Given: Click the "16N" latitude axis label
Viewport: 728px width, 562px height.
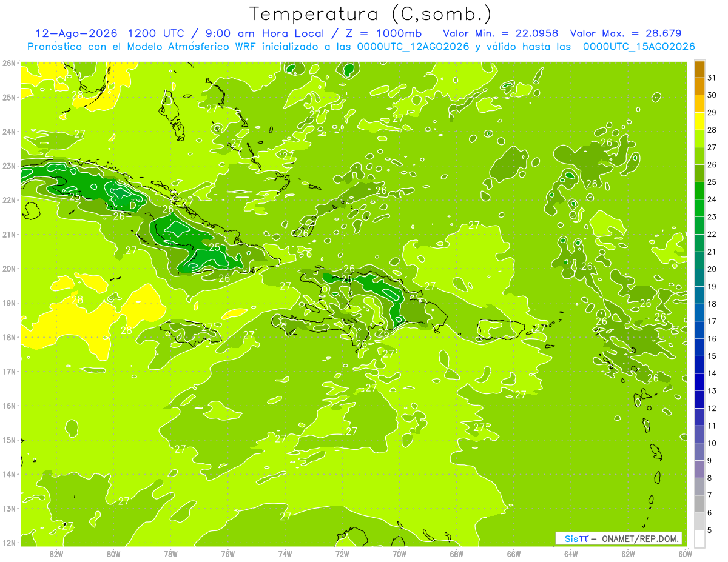Looking at the screenshot, I should [x=9, y=406].
